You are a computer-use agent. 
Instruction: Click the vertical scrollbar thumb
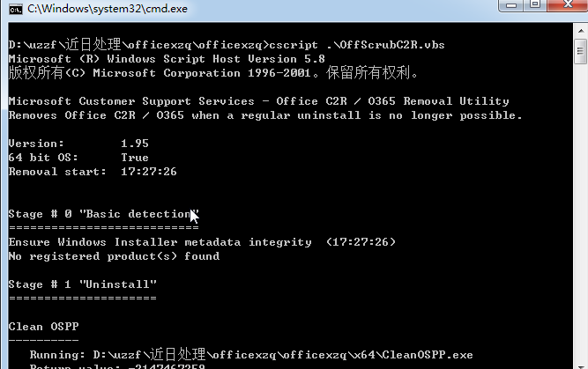click(x=580, y=51)
